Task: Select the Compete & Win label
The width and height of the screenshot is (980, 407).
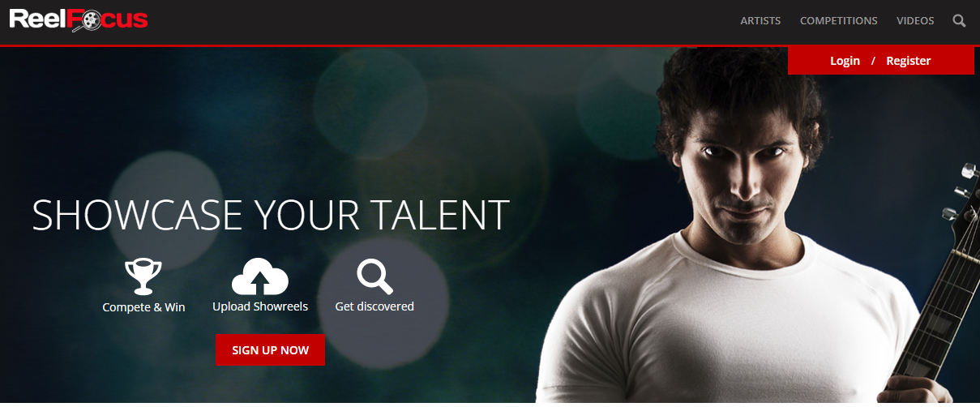Action: pos(143,307)
